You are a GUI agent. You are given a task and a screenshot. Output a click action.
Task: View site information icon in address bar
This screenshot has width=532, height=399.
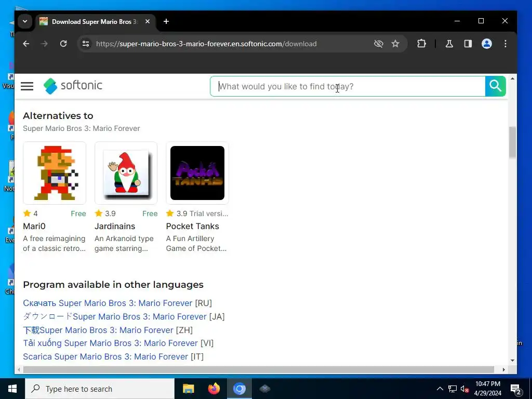[86, 44]
